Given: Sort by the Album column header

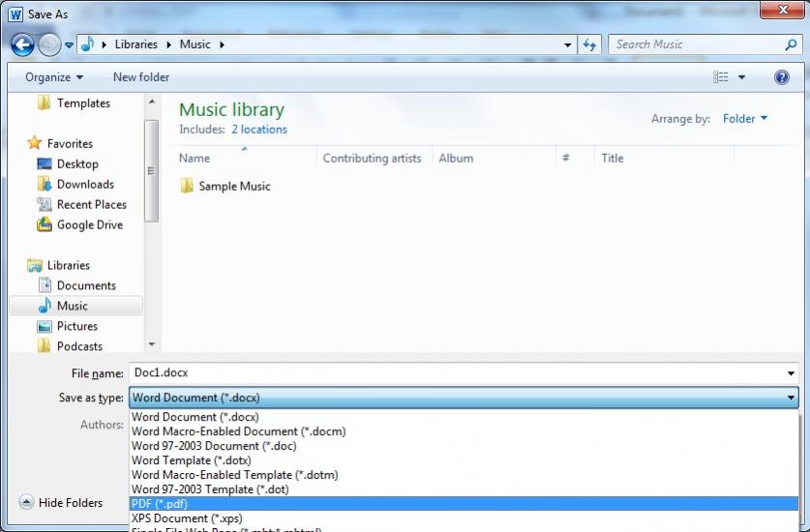Looking at the screenshot, I should pyautogui.click(x=456, y=158).
